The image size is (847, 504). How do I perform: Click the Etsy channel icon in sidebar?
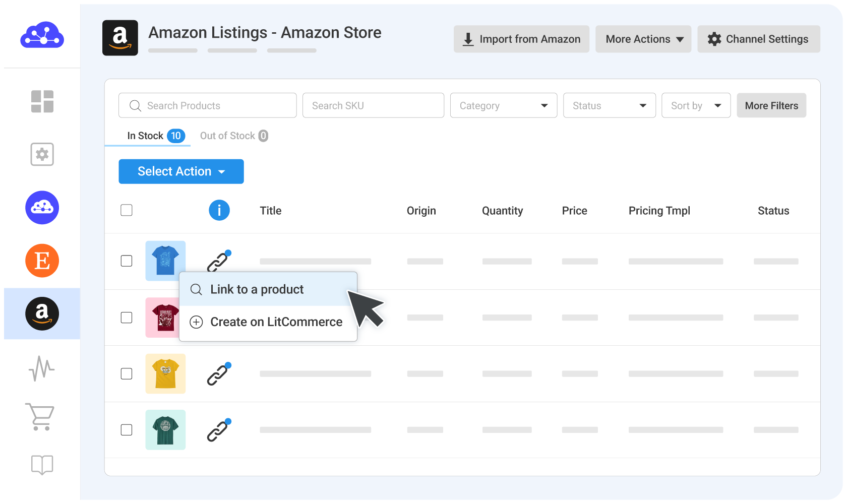[42, 261]
